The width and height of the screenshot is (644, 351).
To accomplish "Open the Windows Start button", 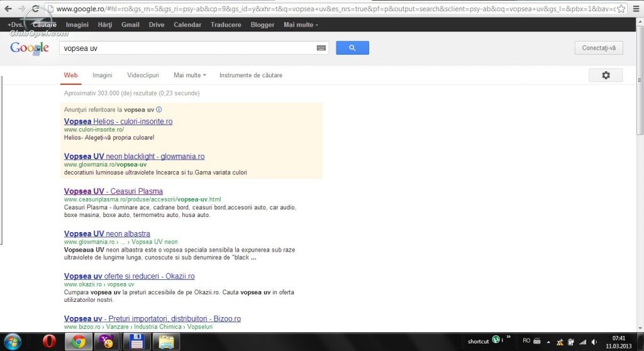I will click(13, 342).
